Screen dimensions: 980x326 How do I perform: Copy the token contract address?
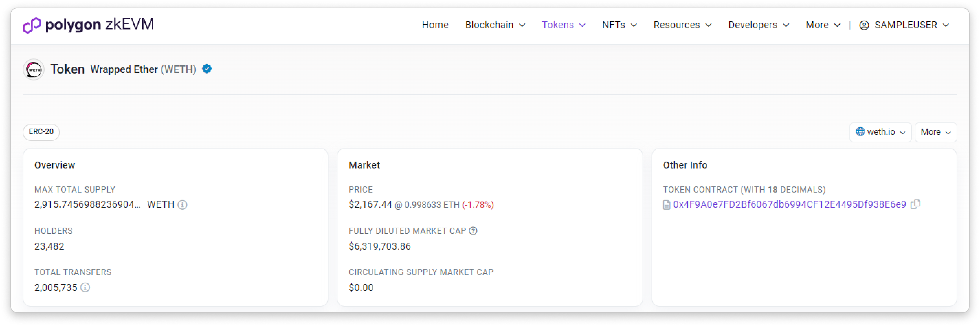pyautogui.click(x=915, y=205)
